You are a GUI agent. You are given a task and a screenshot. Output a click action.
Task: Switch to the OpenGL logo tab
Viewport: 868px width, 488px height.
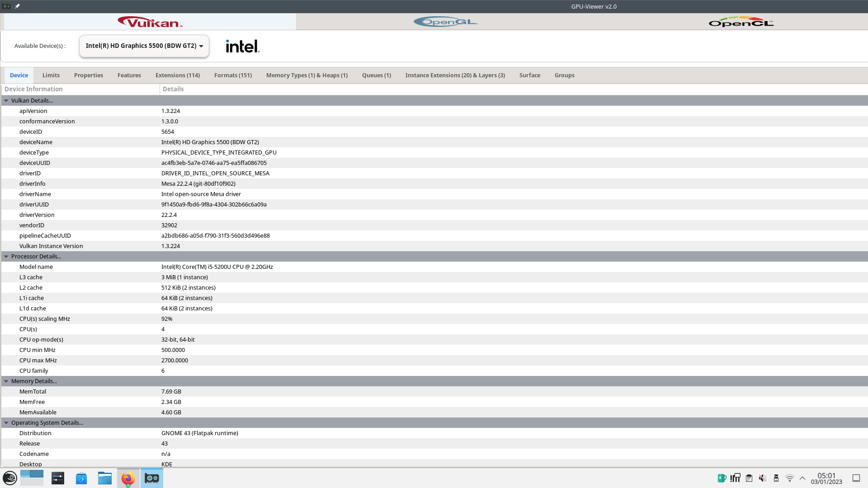445,22
